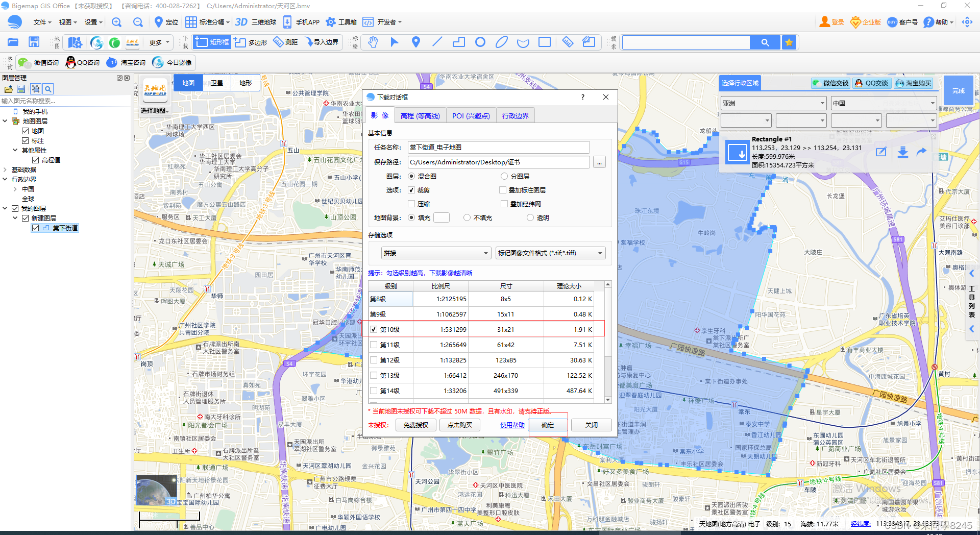The image size is (980, 535).
Task: Select the separate layers radio button
Action: [504, 176]
